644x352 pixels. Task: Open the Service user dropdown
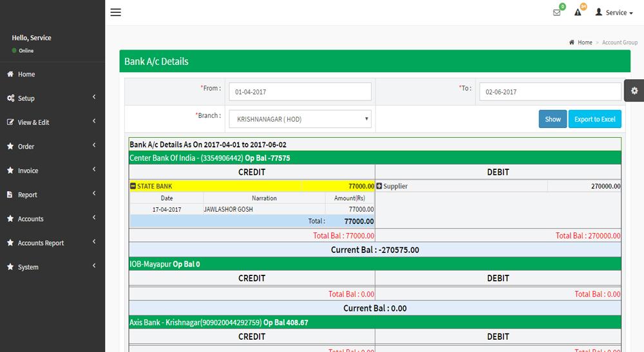(614, 12)
